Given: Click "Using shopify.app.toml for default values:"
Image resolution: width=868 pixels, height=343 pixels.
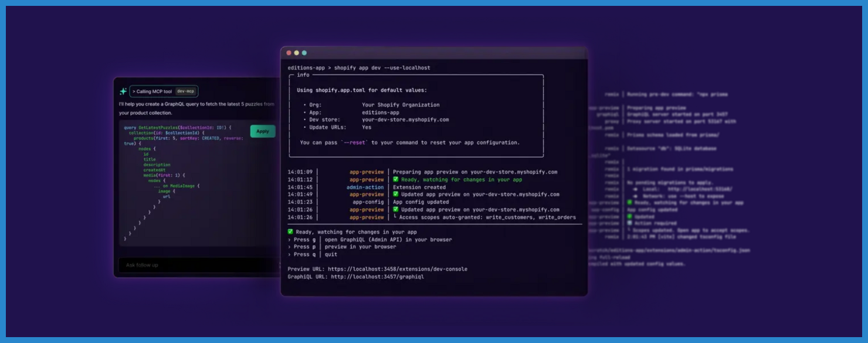Looking at the screenshot, I should (362, 90).
